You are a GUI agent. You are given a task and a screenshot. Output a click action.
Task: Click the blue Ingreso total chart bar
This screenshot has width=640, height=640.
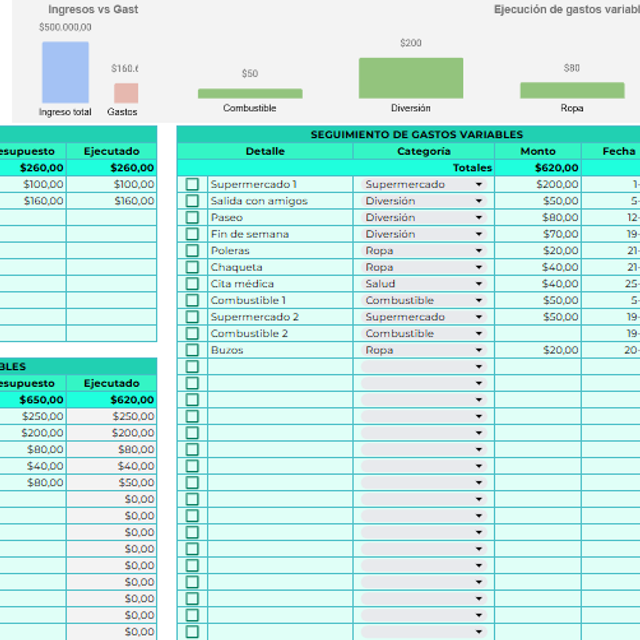point(65,72)
